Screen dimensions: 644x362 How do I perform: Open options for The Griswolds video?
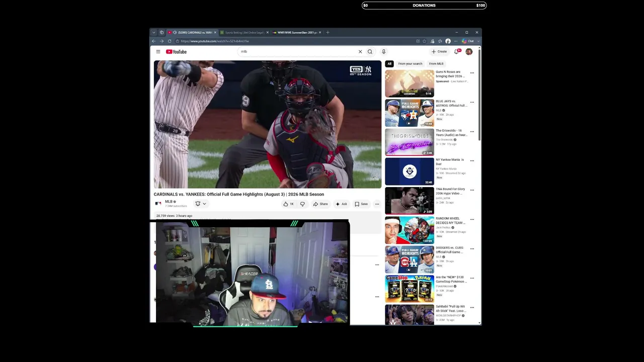472,132
